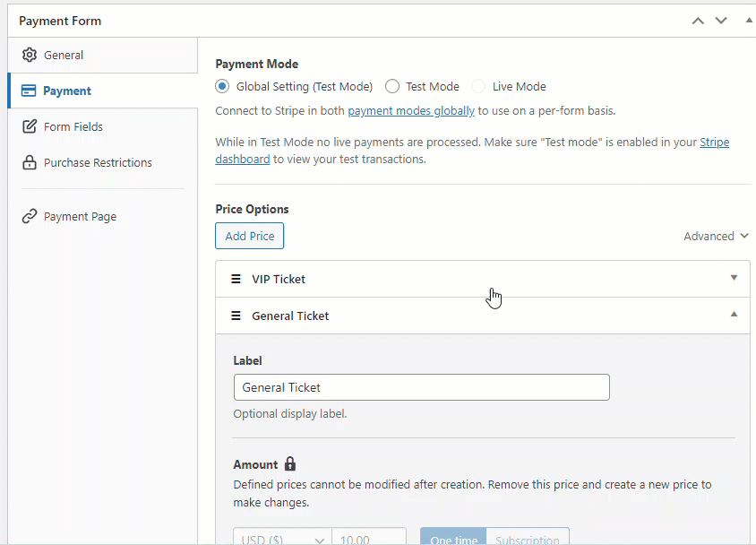Select the Payment card icon in sidebar
This screenshot has width=756, height=545.
pyautogui.click(x=30, y=91)
